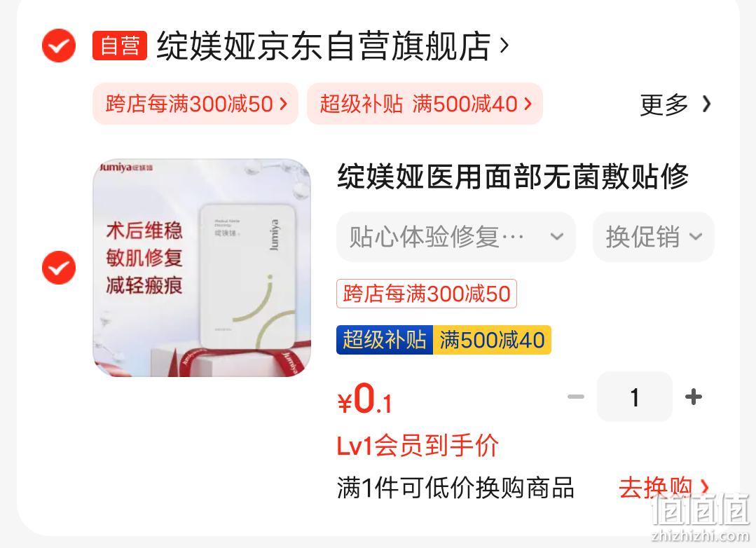Click the quantity field showing 1
756x548 pixels.
coord(635,397)
